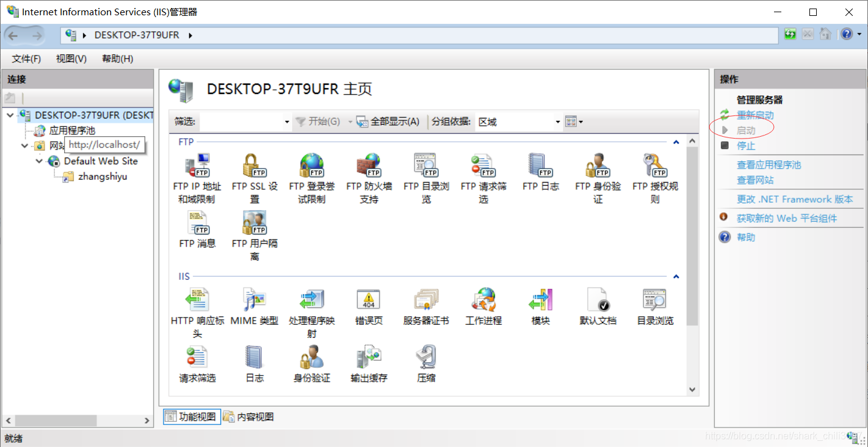Screen dimensions: 868x447
Task: Open the 文件(F) menu
Action: click(26, 59)
